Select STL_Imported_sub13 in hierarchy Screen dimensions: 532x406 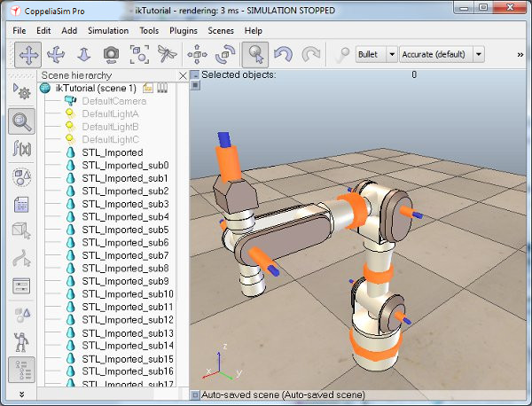tap(128, 333)
